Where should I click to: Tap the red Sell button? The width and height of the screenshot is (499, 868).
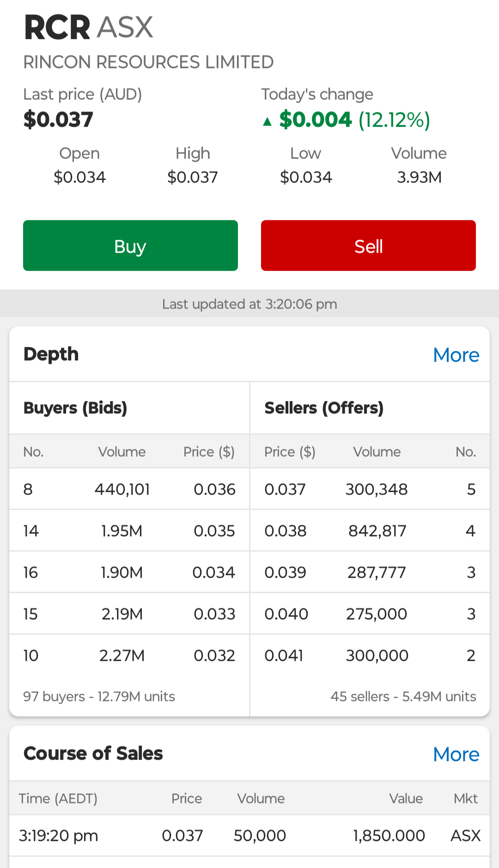pos(368,246)
